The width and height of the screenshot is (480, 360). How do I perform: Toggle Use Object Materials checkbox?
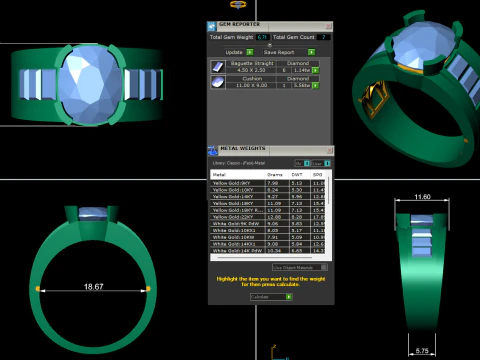323,267
